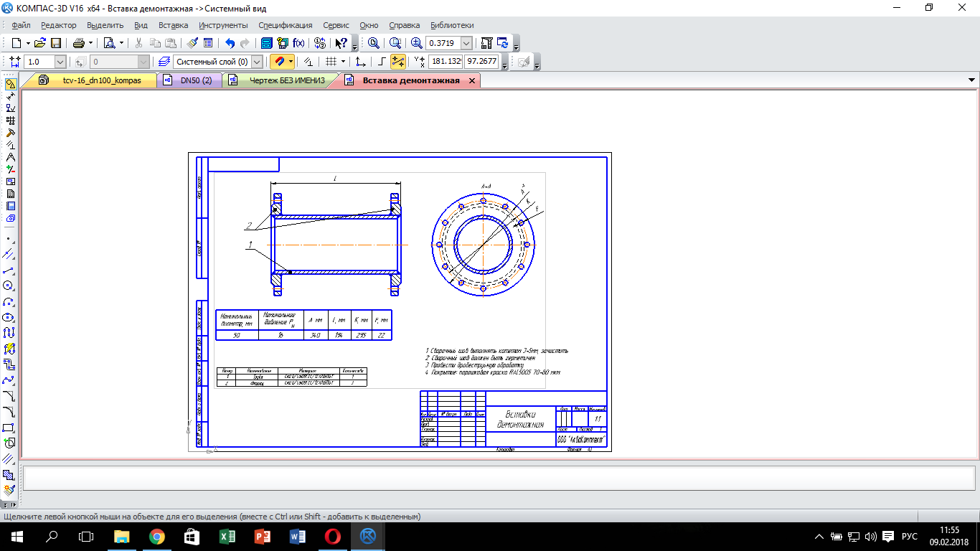This screenshot has width=980, height=551.
Task: Expand the current scale 1.0 dropdown
Action: (60, 62)
